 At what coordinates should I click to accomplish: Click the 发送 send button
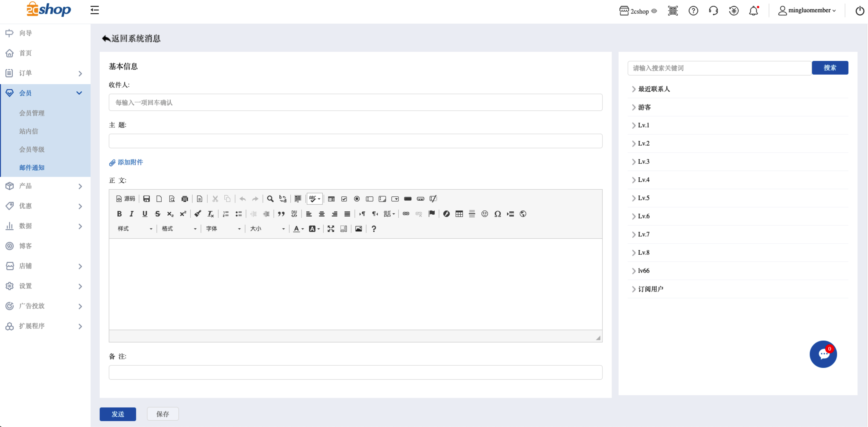tap(118, 414)
